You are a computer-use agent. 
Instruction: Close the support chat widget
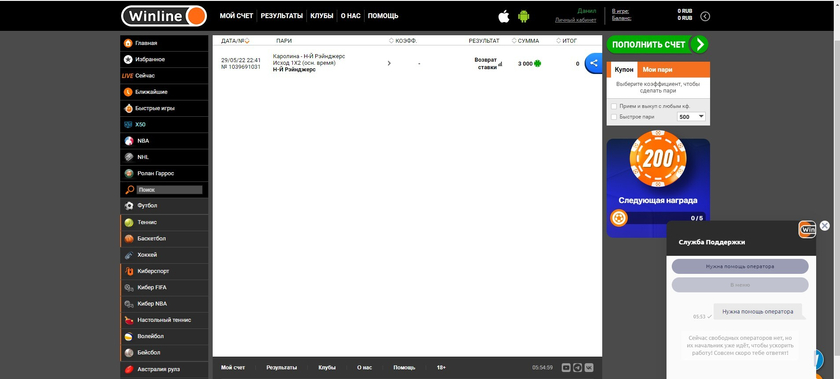[824, 226]
